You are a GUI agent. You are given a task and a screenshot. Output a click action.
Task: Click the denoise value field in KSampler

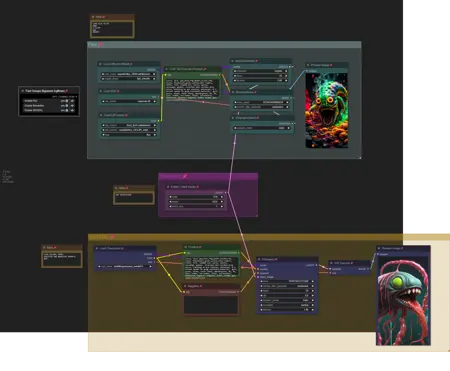[x=287, y=310]
